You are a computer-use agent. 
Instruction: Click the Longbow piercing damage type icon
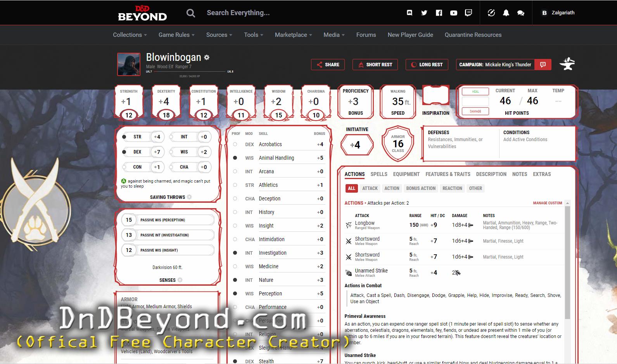(x=470, y=225)
